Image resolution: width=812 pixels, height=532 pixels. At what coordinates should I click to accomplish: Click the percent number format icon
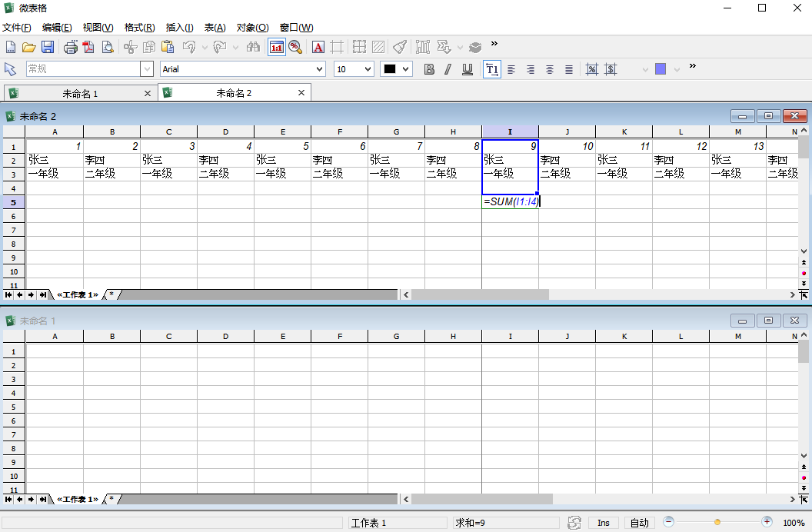point(592,69)
